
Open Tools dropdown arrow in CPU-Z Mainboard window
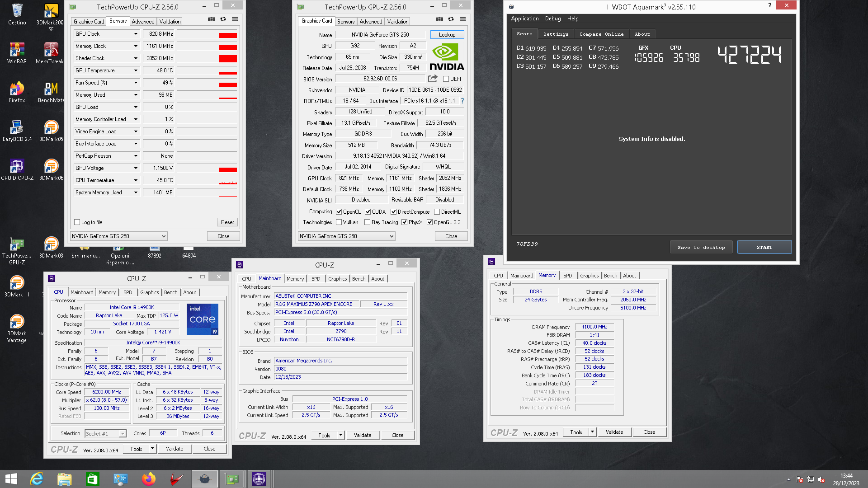[x=341, y=435]
